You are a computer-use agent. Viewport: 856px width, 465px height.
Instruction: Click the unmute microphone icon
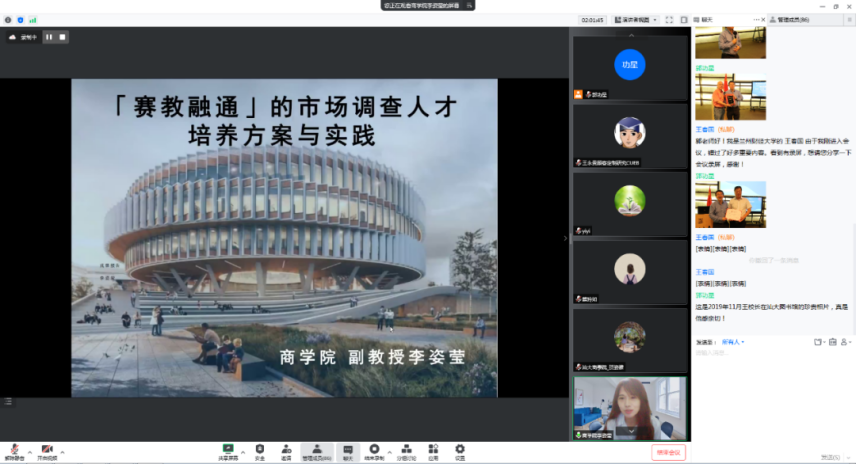13,450
